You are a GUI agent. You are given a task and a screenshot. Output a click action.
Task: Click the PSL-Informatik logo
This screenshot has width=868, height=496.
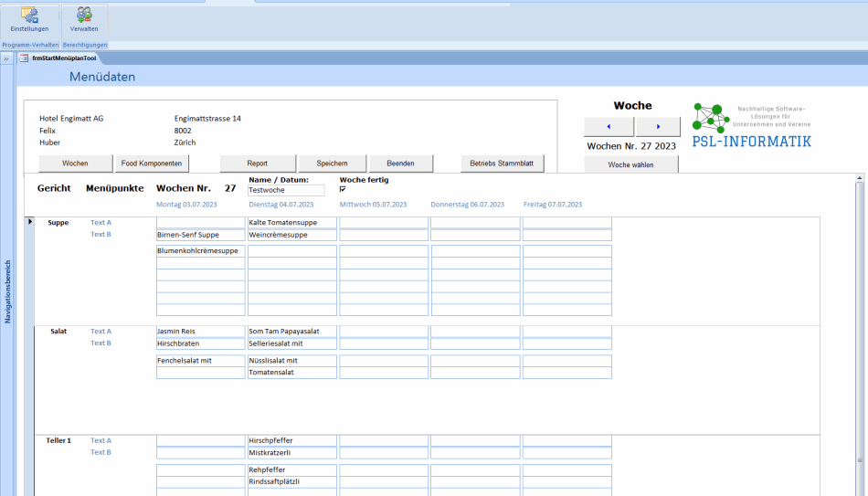pyautogui.click(x=752, y=126)
